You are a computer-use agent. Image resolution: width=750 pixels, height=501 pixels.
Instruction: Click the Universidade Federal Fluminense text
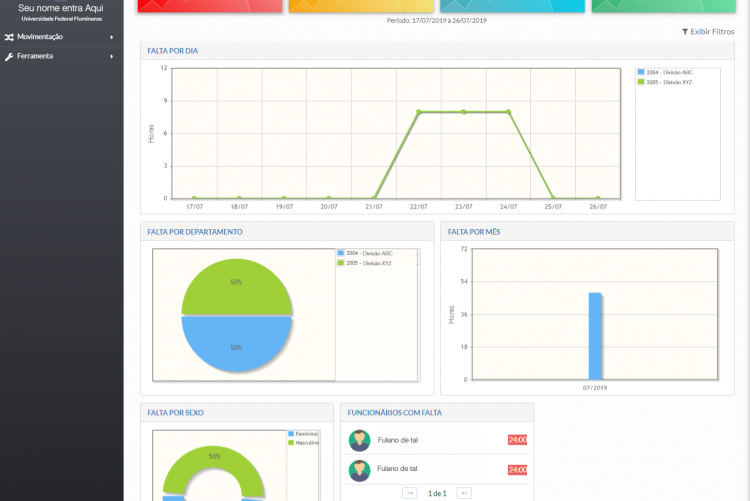pyautogui.click(x=62, y=19)
